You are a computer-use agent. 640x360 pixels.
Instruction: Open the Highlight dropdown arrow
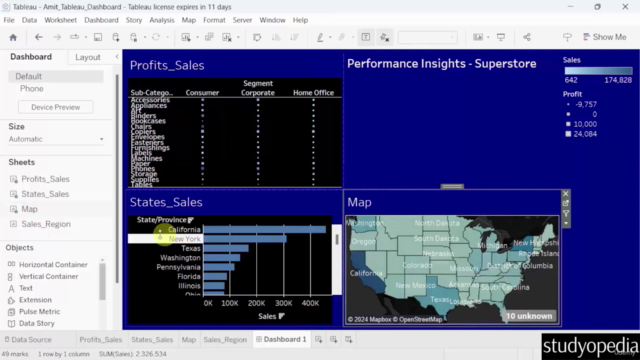330,38
